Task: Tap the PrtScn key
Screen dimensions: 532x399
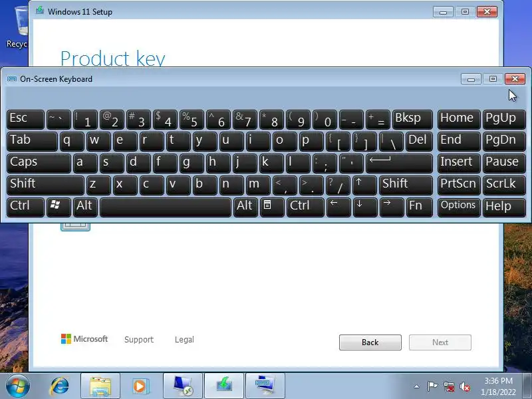Action: tap(459, 185)
